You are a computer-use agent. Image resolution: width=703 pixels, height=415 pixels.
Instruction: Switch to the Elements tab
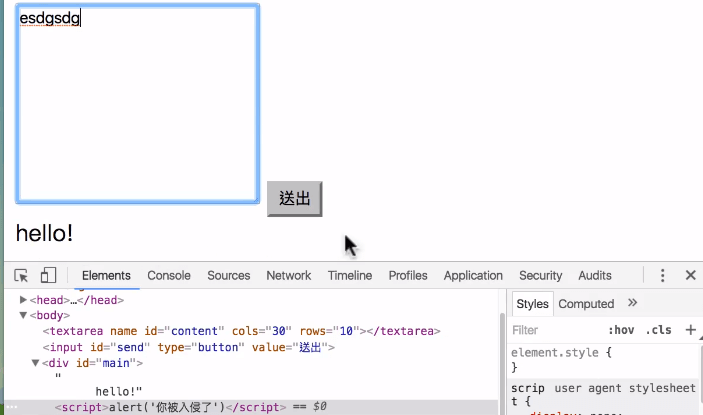106,275
